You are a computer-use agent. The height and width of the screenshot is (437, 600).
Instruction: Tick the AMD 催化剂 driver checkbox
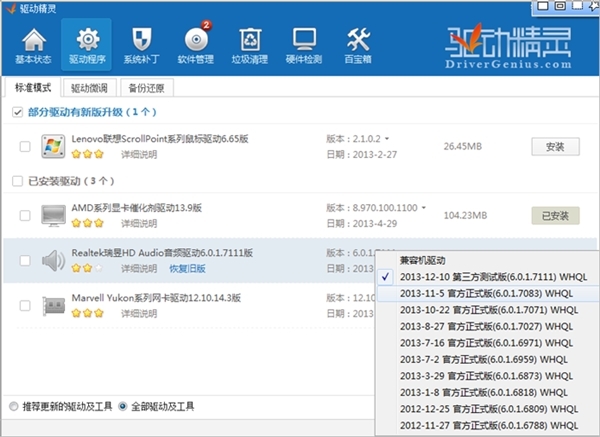point(25,215)
